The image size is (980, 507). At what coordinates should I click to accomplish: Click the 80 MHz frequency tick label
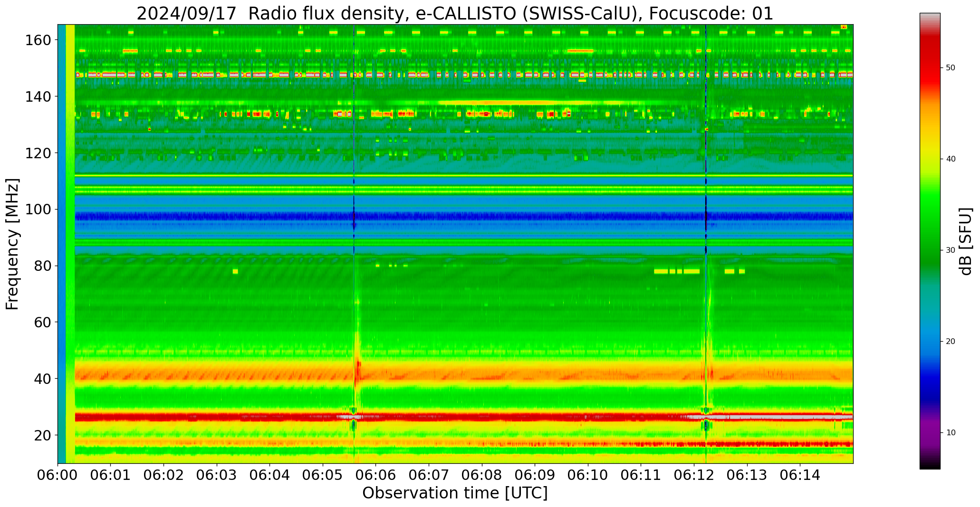click(42, 266)
